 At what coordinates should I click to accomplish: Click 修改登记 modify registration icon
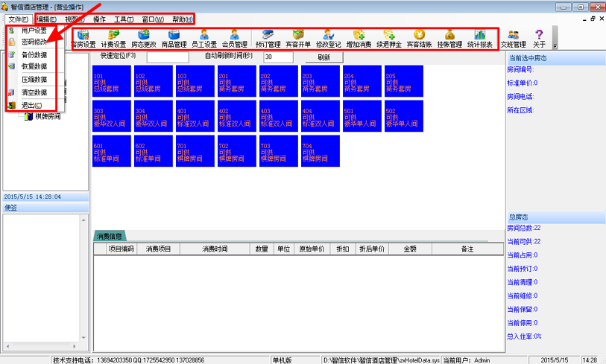click(x=329, y=39)
